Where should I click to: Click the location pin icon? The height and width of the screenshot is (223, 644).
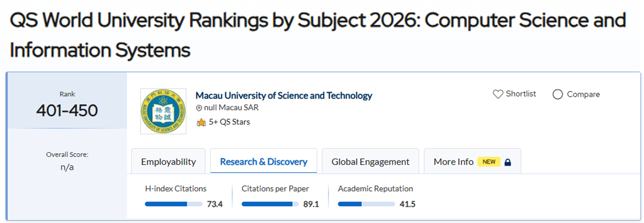pos(199,108)
